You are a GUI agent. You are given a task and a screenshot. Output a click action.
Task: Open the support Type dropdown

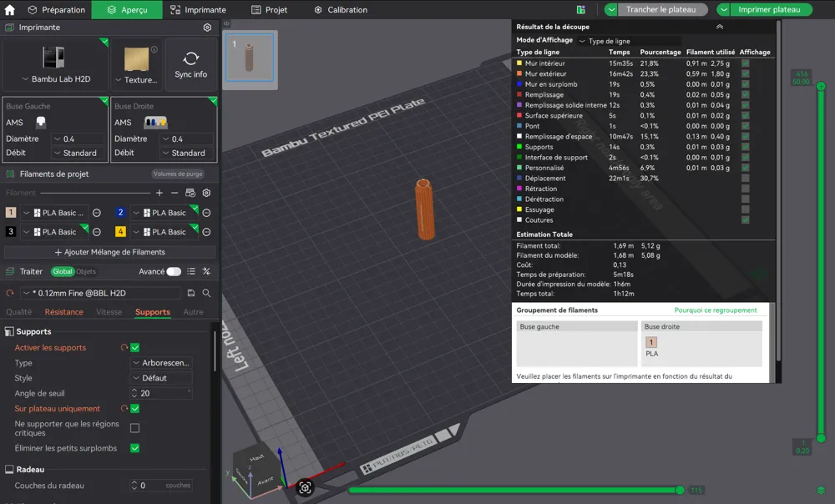click(x=161, y=363)
